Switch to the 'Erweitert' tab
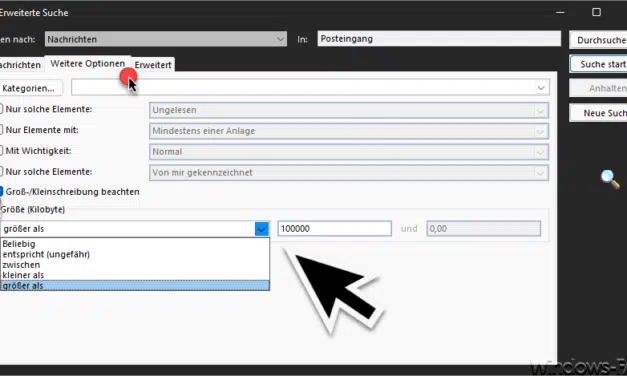Viewport: 627px width, 376px height. point(153,65)
